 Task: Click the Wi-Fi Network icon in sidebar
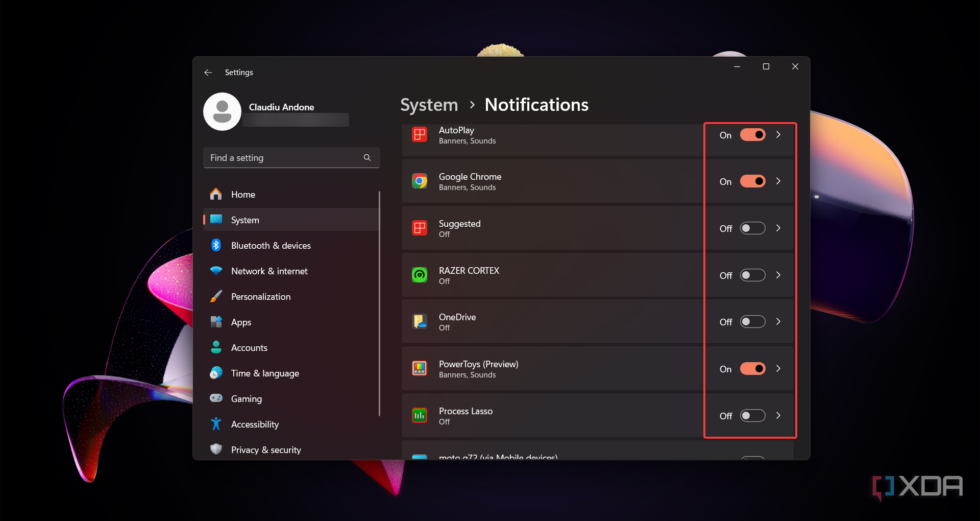click(216, 271)
